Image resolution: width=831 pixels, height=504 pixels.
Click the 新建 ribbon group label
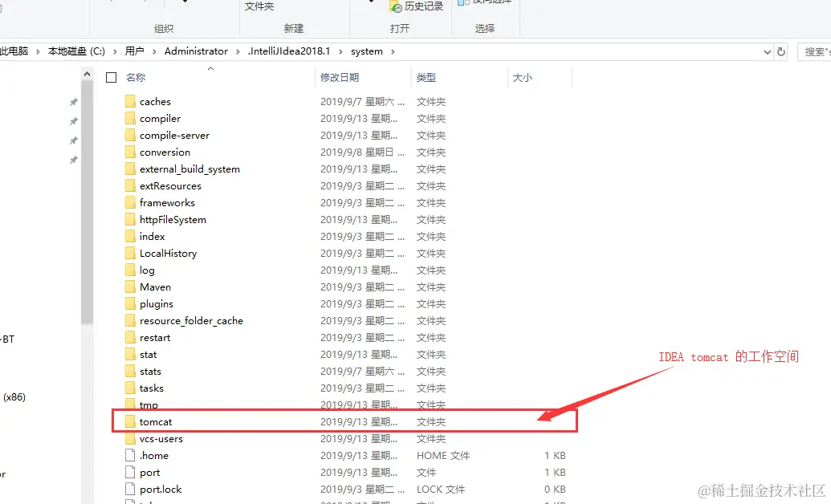click(x=294, y=29)
